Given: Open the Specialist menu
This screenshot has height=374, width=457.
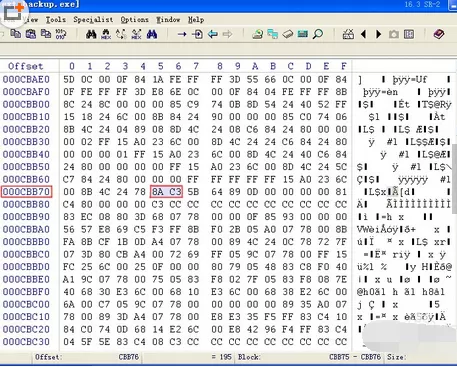Looking at the screenshot, I should click(x=93, y=20).
